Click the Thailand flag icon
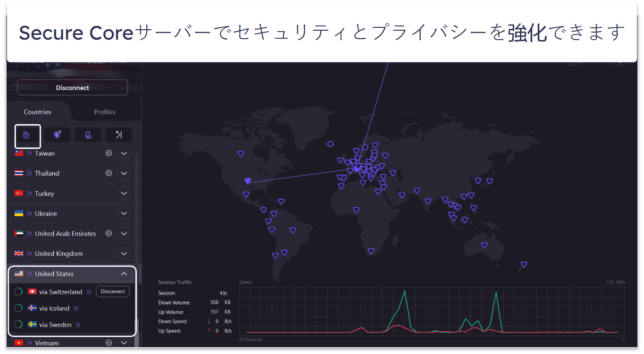Image resolution: width=644 pixels, height=354 pixels. pos(19,173)
